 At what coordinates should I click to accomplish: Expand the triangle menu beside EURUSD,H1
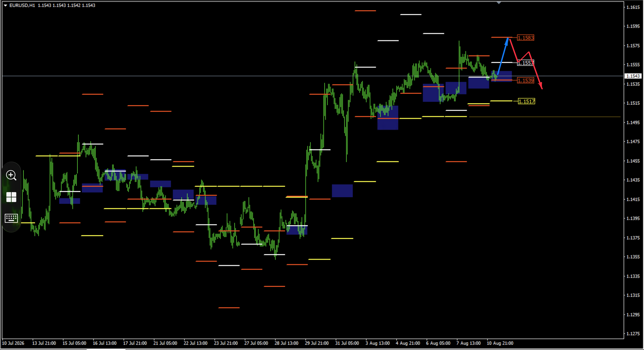coord(5,5)
